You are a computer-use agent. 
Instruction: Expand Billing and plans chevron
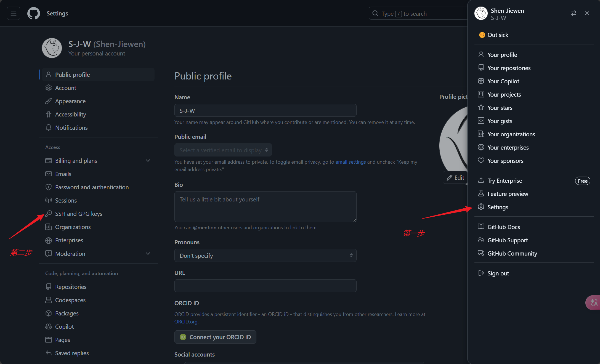tap(148, 161)
